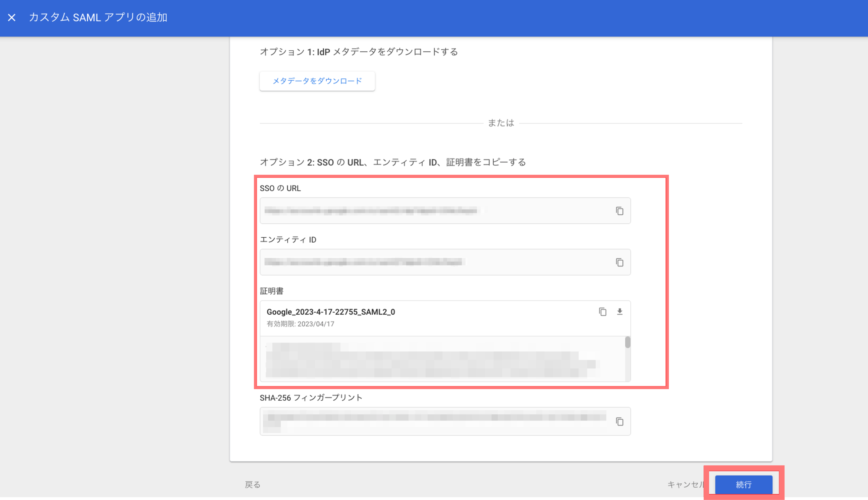The width and height of the screenshot is (868, 500).
Task: Click the SHA-256 フィンガープリント label
Action: pos(311,398)
